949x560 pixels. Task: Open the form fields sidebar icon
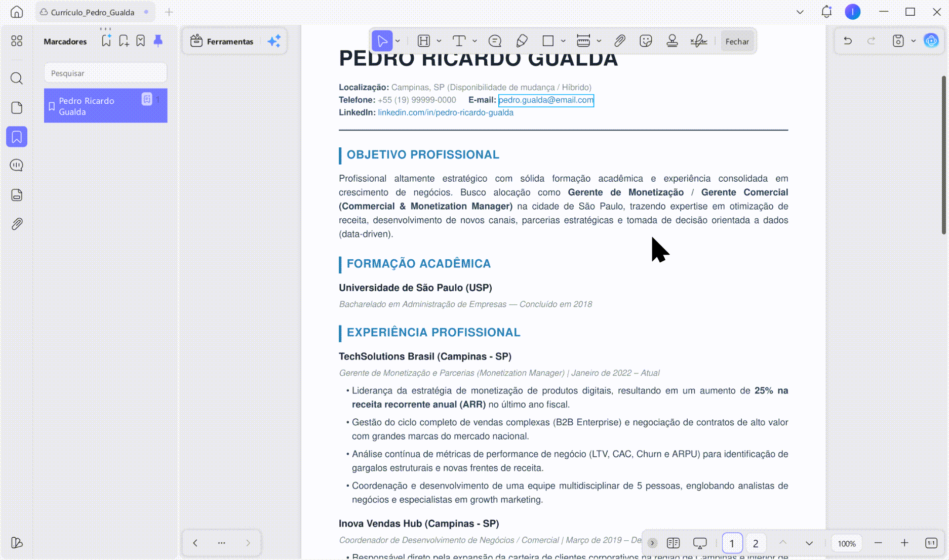tap(17, 195)
